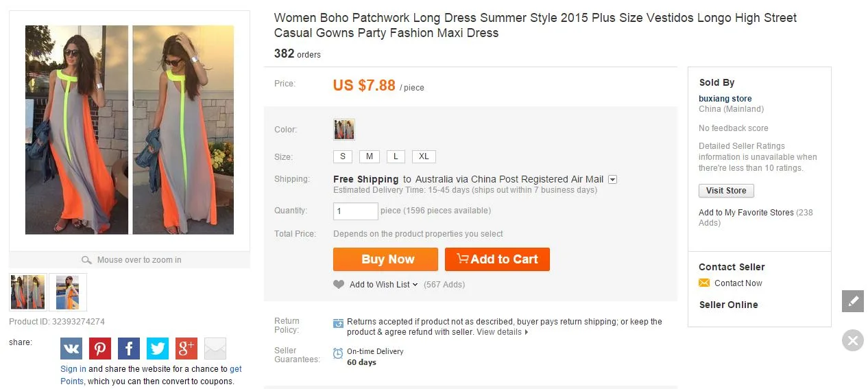868x389 pixels.
Task: Share via Google Plus icon
Action: 186,349
